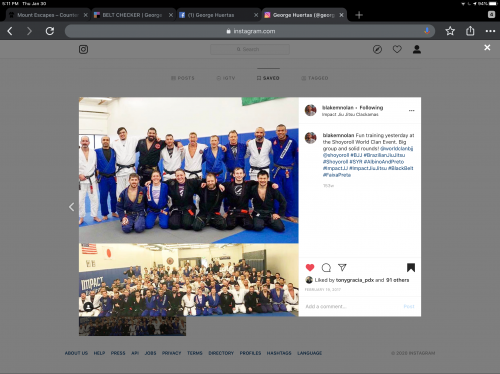Open a new browser tab
This screenshot has width=500, height=374.
[x=359, y=15]
